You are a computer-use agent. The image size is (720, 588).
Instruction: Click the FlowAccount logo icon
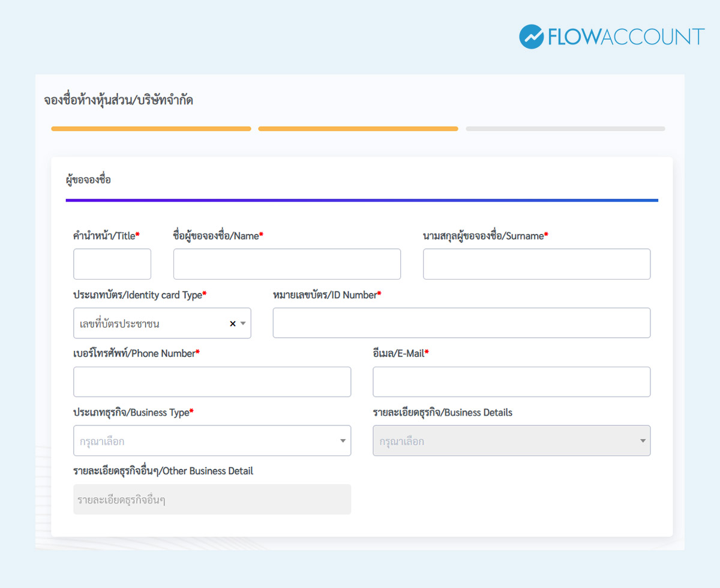[x=531, y=37]
